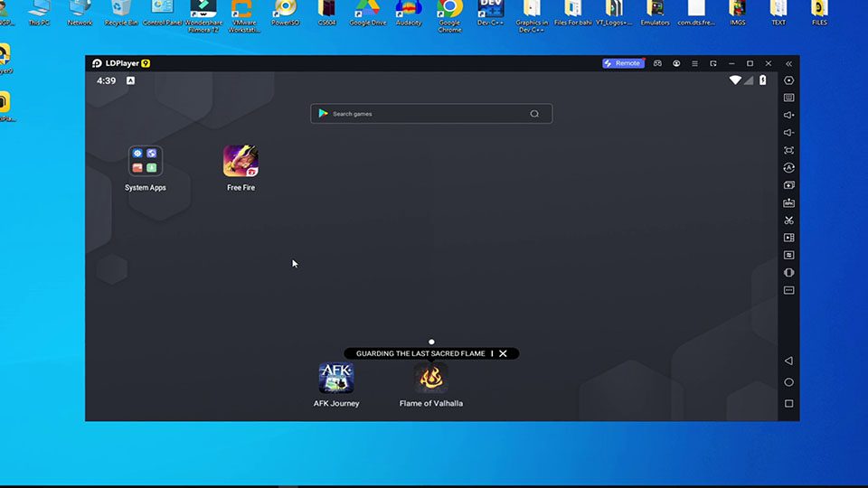Open Network desktop icon
This screenshot has width=868, height=488.
(80, 12)
